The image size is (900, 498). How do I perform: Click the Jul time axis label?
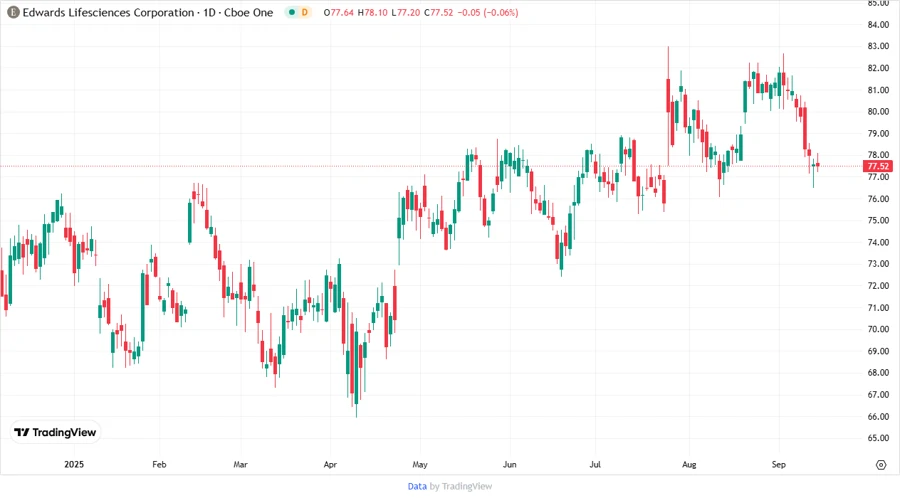595,464
